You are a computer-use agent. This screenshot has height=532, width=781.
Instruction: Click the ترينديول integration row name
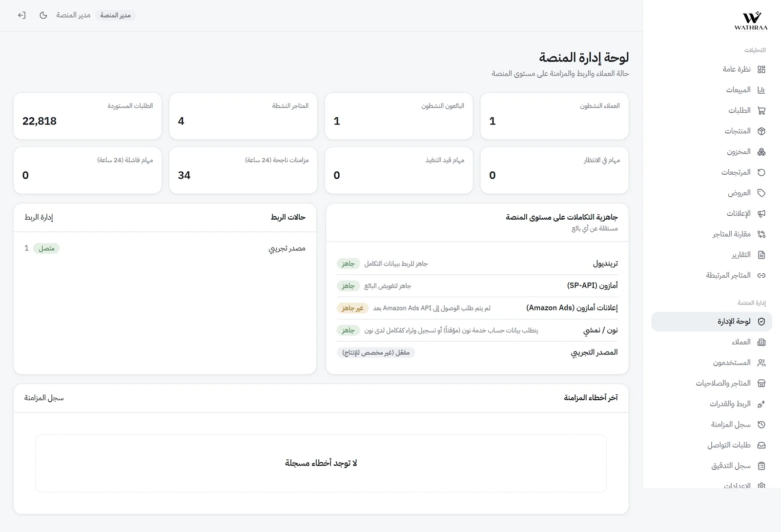pyautogui.click(x=605, y=264)
